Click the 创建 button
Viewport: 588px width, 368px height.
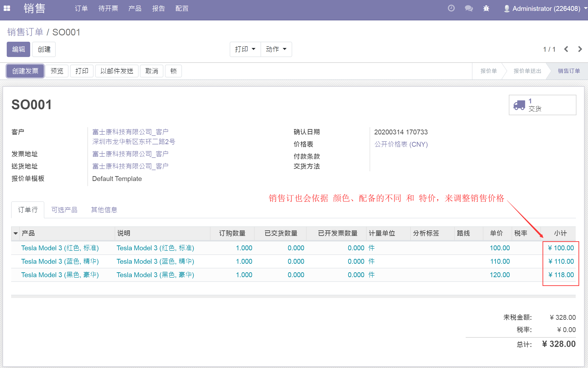pos(44,49)
